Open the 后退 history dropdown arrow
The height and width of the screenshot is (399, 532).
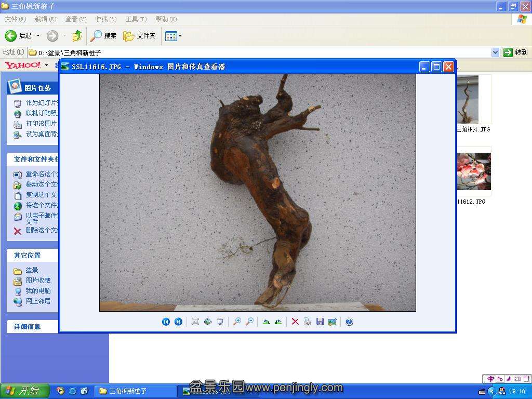tap(38, 36)
